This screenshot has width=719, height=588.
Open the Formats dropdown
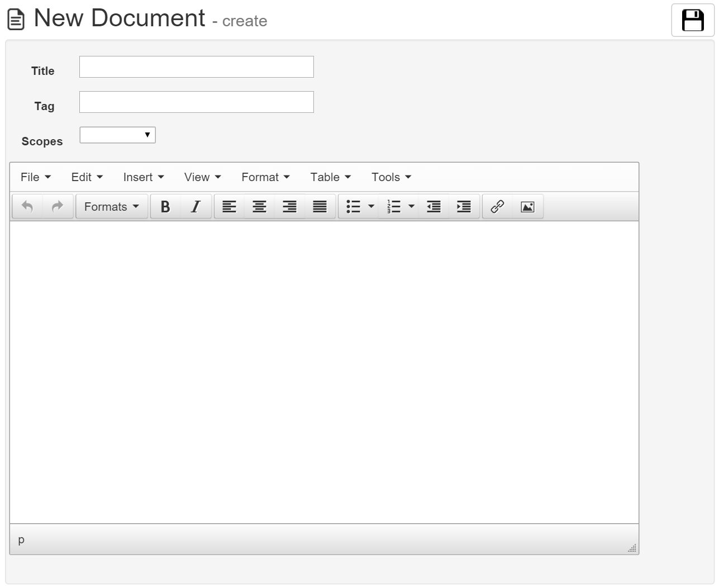[x=112, y=207]
